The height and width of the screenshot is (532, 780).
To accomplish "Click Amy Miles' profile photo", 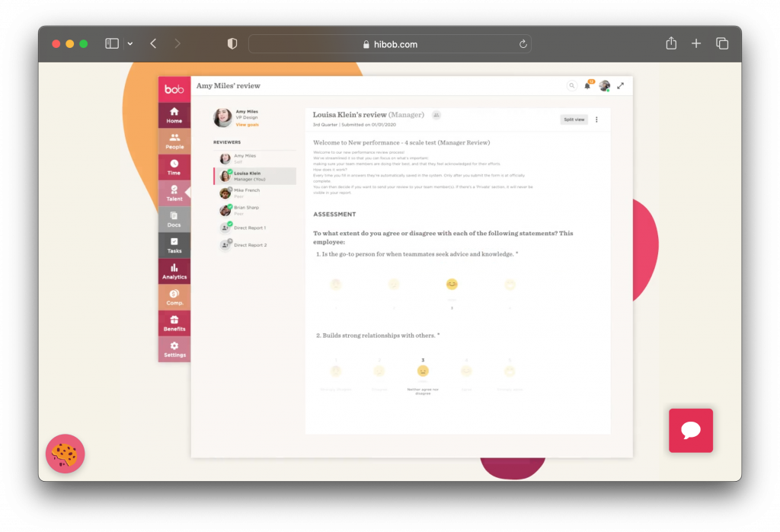I will pos(222,117).
